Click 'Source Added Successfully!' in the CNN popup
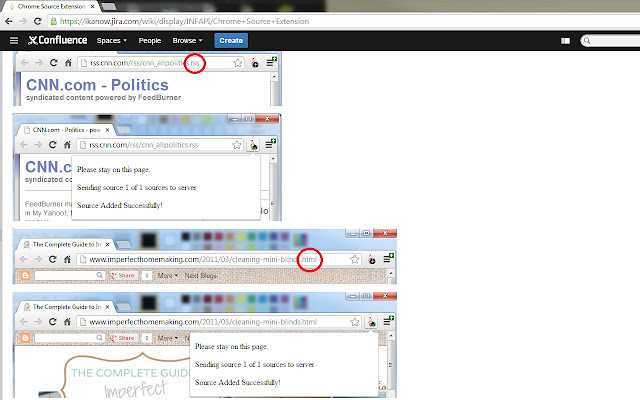The width and height of the screenshot is (640, 400). (120, 205)
